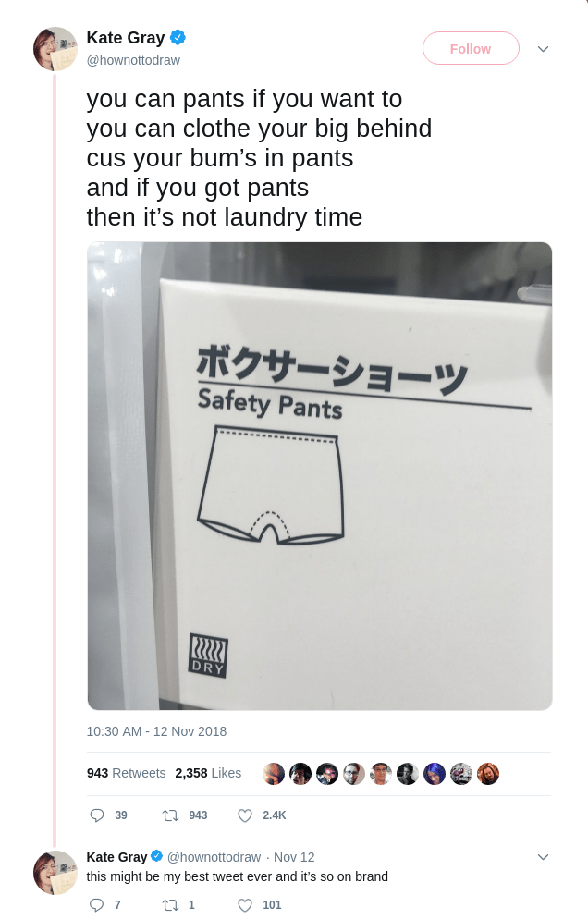The image size is (588, 919).
Task: Retweet the main tweet with 943 retweets
Action: pos(171,815)
